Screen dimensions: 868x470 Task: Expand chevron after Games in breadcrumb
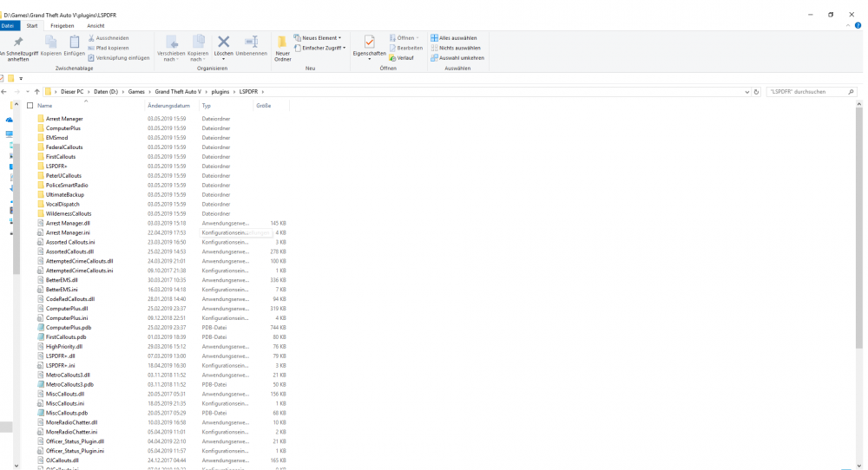click(149, 92)
